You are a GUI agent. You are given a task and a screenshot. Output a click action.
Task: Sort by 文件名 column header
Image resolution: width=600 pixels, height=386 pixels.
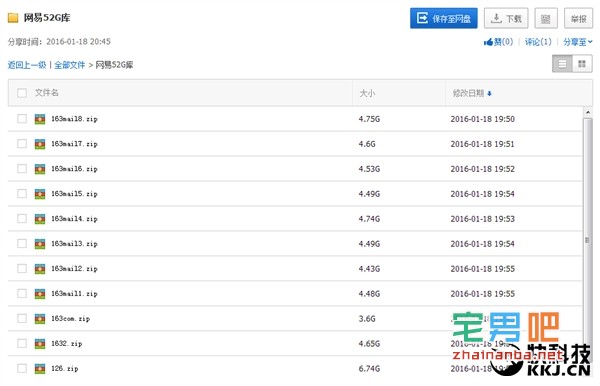(x=47, y=93)
